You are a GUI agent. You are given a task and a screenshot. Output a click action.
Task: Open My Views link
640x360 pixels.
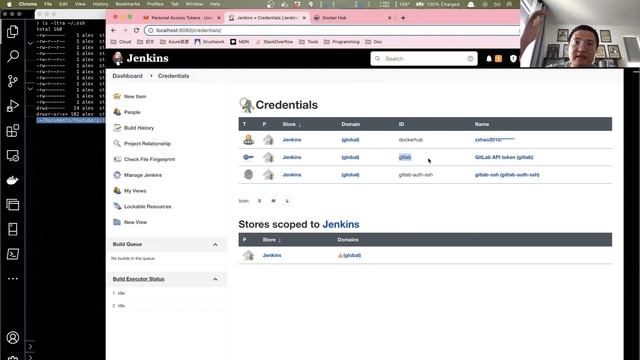135,191
